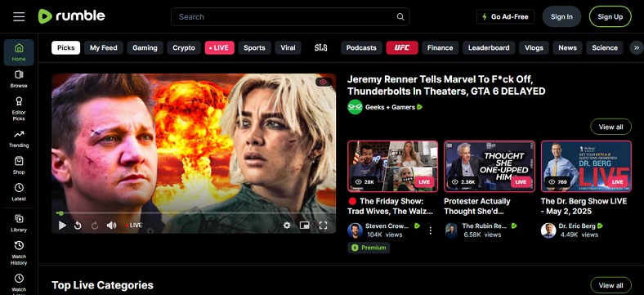644x295 pixels.
Task: Open The Rubin Report channel avatar
Action: pyautogui.click(x=451, y=230)
